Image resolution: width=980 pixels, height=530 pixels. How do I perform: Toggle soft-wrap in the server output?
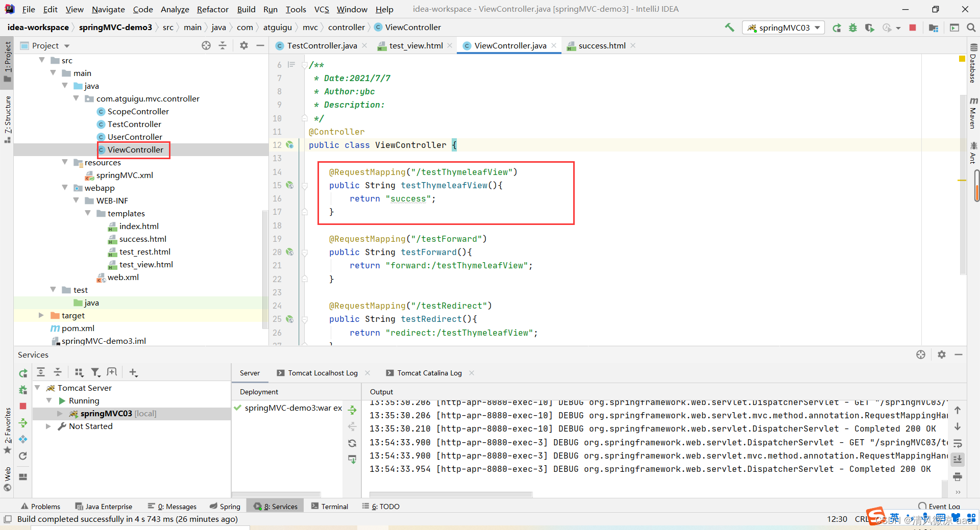pyautogui.click(x=958, y=443)
